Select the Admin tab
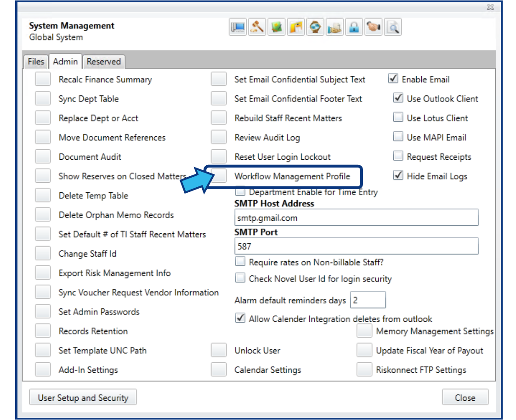Screen dimensions: 516x420 pyautogui.click(x=65, y=62)
